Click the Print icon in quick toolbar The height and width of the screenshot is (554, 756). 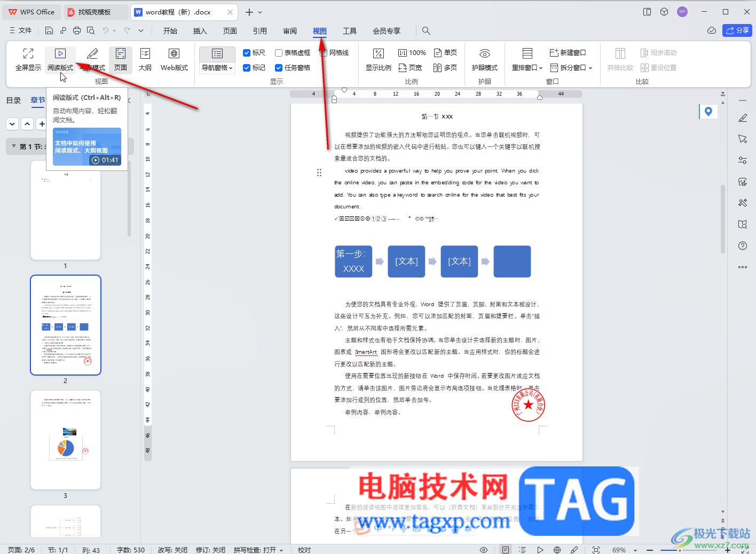[77, 30]
